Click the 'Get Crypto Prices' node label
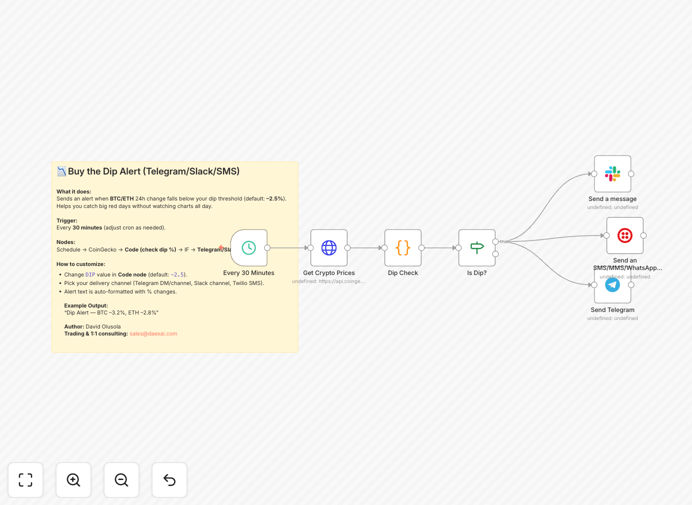Viewport: 692px width, 505px height. point(329,273)
